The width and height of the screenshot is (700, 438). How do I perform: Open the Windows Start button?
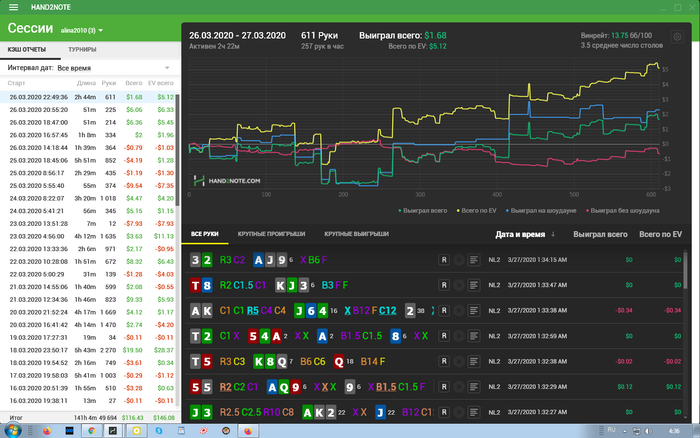pos(12,430)
